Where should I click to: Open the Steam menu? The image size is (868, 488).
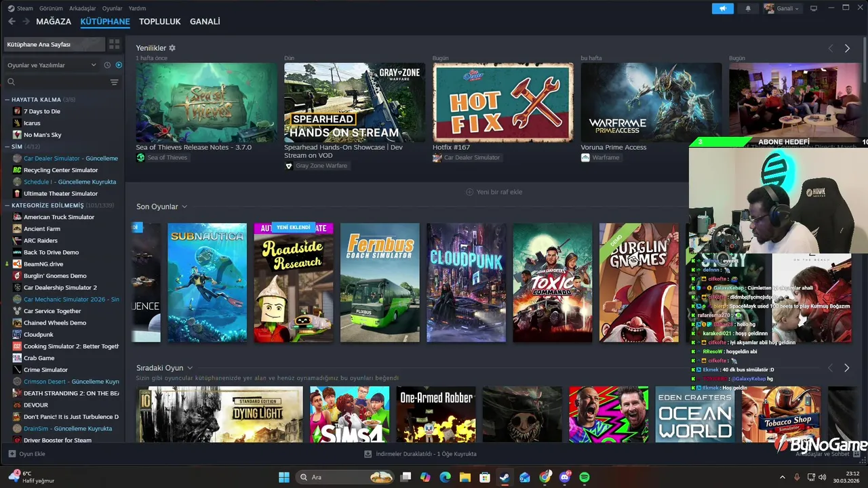tap(20, 8)
